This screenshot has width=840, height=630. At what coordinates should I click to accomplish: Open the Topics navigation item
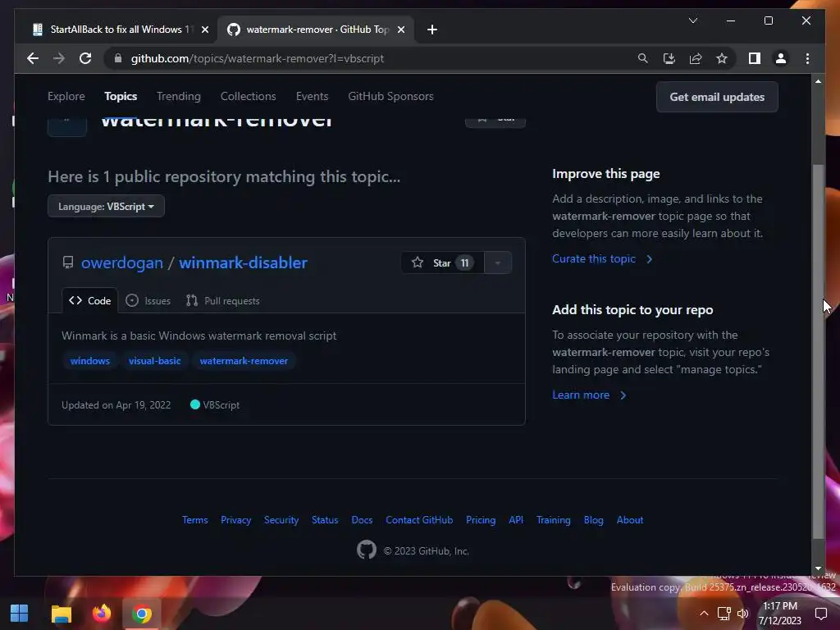point(121,97)
